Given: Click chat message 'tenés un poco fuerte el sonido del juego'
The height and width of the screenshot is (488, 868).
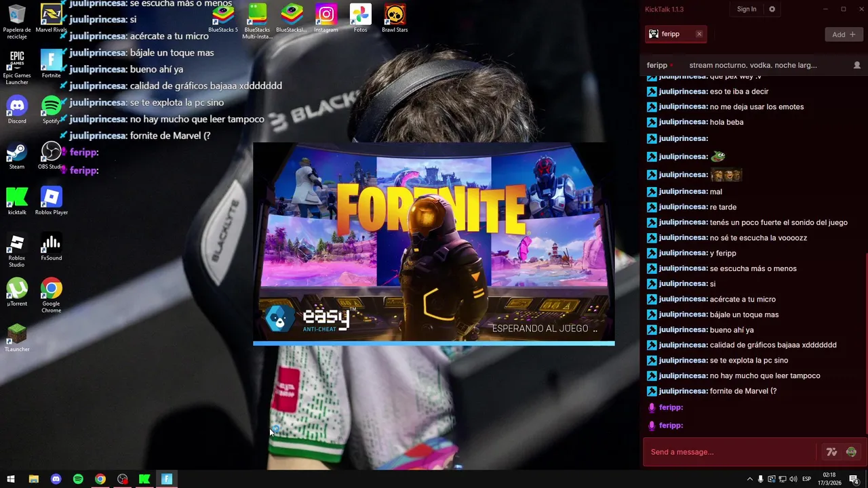Looking at the screenshot, I should coord(778,222).
